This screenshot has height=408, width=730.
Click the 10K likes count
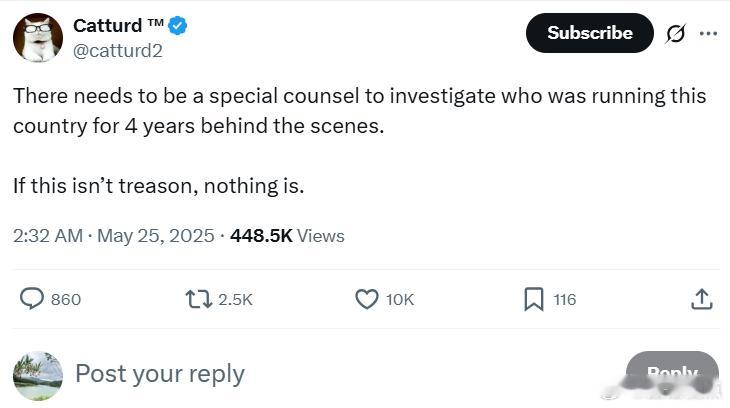coord(400,299)
